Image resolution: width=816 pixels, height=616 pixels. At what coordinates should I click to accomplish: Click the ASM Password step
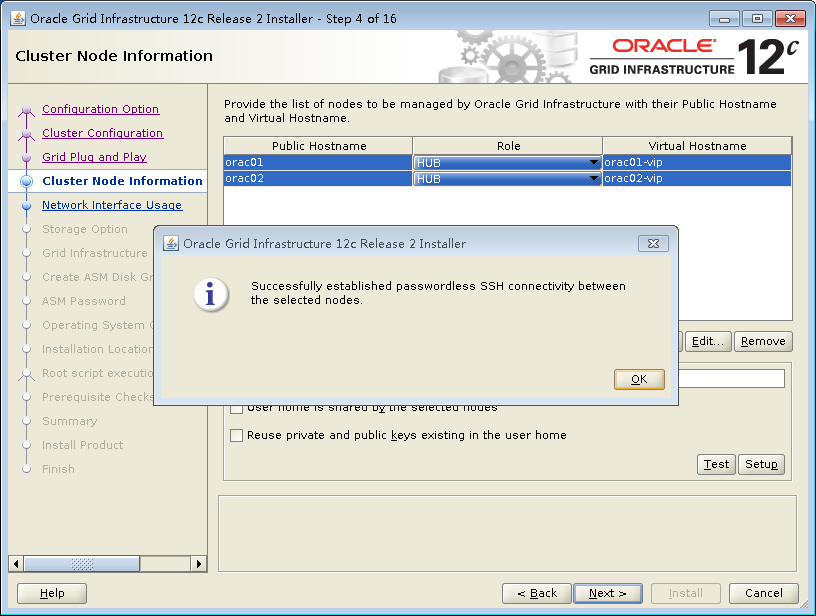84,301
